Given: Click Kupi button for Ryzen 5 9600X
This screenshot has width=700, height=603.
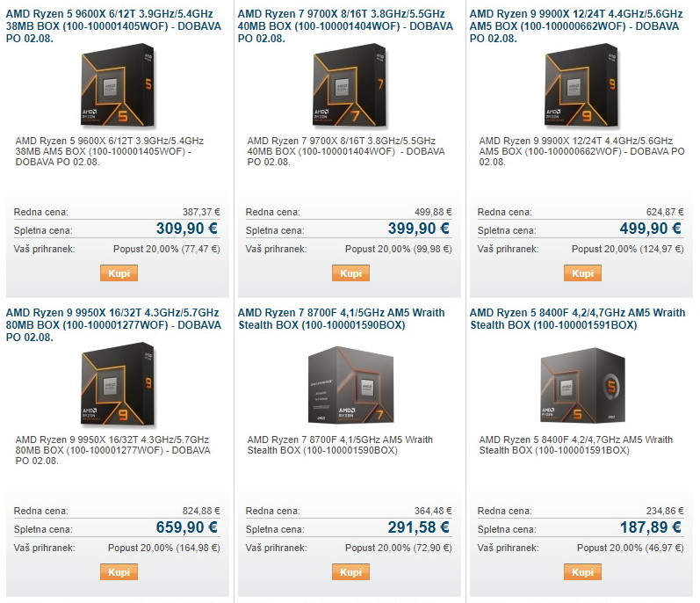Looking at the screenshot, I should point(119,272).
